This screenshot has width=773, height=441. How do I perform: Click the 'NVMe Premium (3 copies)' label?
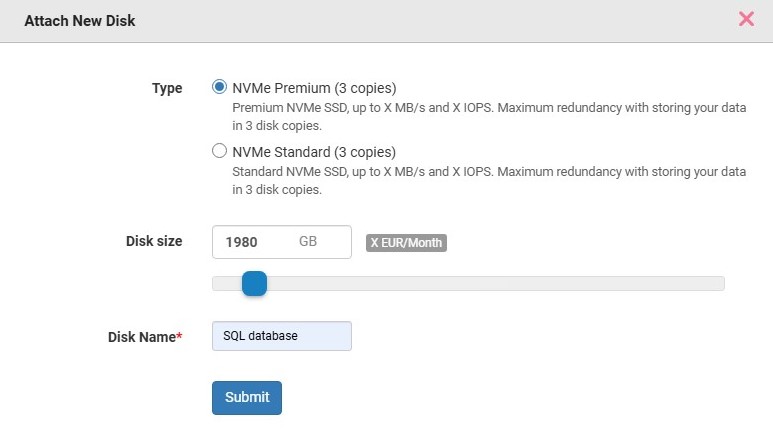tap(314, 88)
